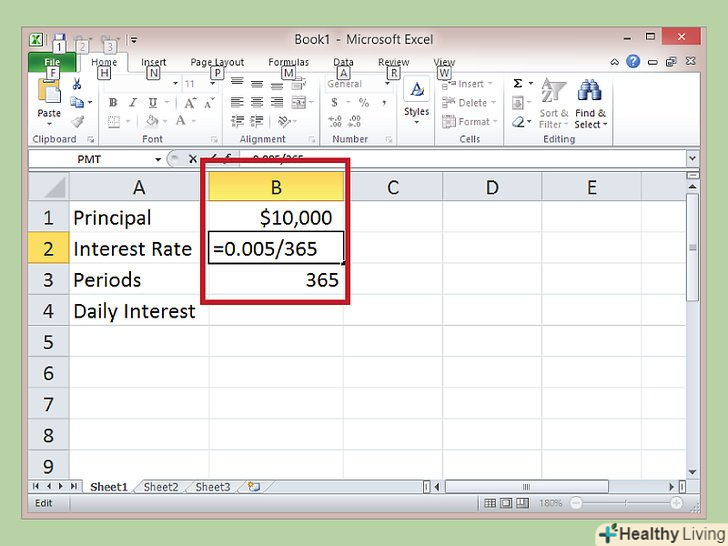This screenshot has height=546, width=728.
Task: Click the Increase Decimal icon
Action: point(335,121)
